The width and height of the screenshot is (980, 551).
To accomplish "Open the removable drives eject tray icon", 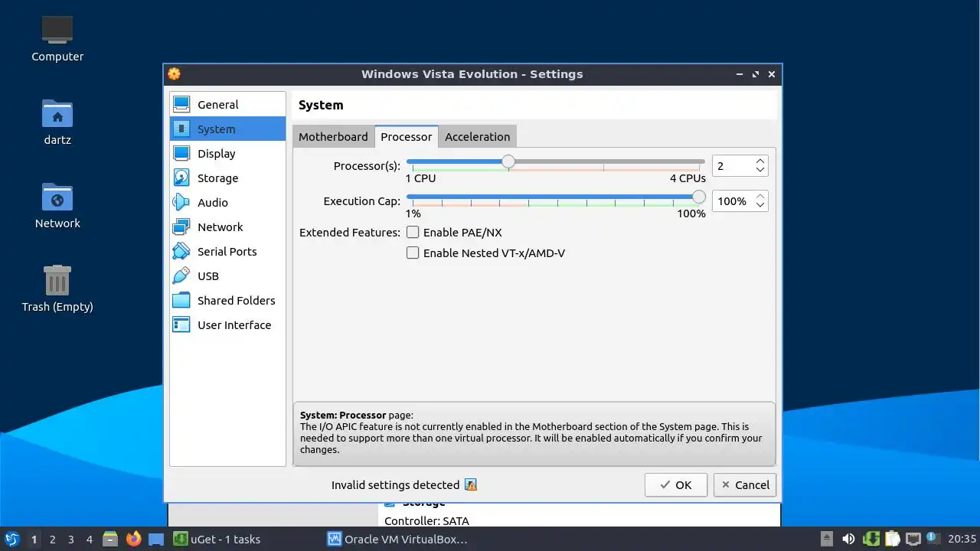I will [827, 539].
